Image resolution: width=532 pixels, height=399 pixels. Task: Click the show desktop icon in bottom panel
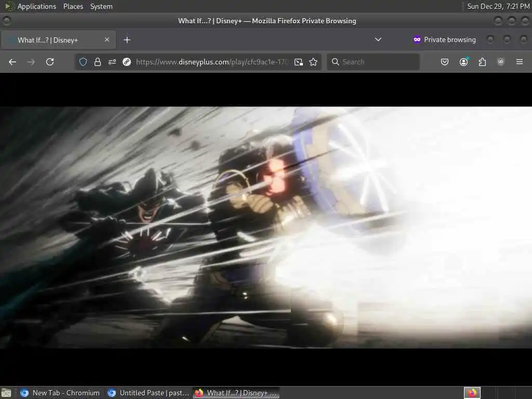pyautogui.click(x=6, y=393)
